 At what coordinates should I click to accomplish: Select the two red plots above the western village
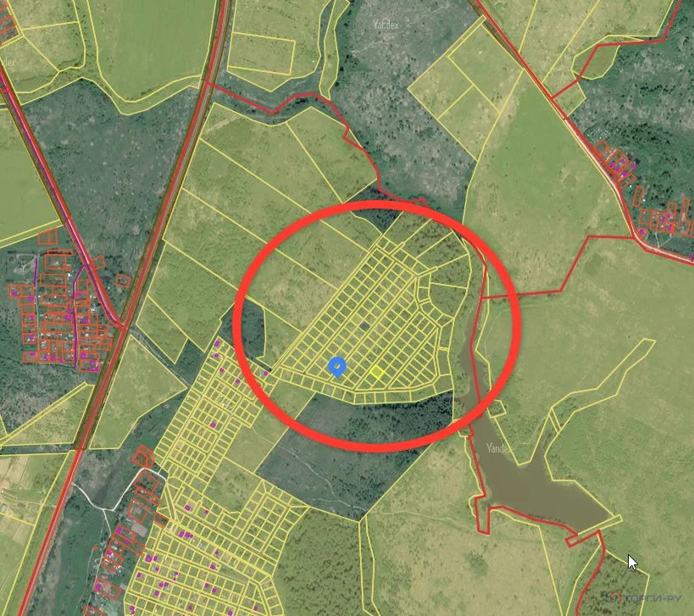point(47,236)
